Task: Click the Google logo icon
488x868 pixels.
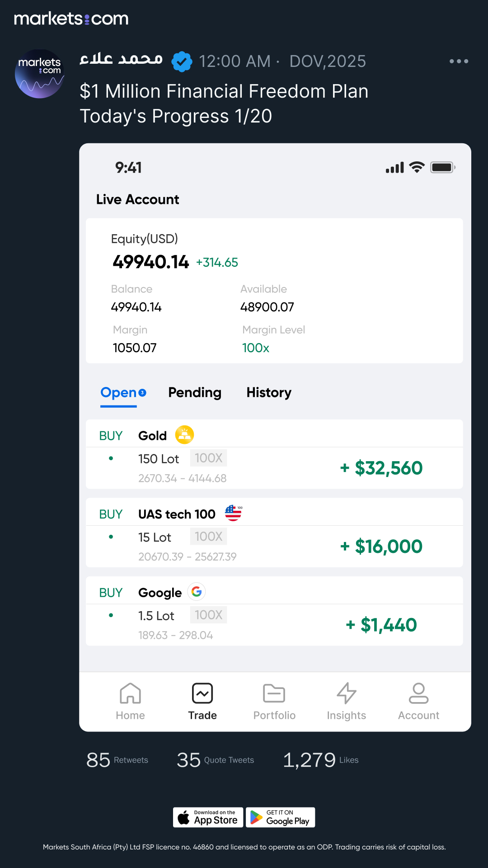Action: 197,591
